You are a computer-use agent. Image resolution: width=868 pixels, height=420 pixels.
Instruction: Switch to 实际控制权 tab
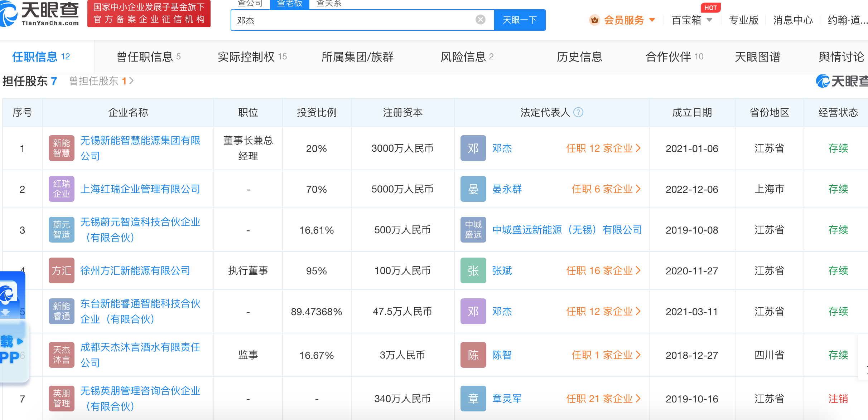pyautogui.click(x=252, y=57)
